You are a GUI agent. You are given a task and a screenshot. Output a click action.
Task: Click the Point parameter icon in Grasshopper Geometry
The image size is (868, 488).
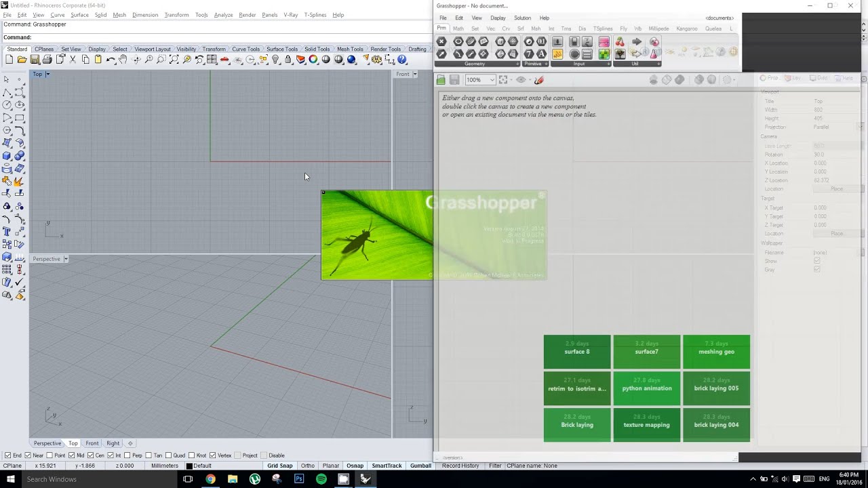tap(441, 41)
